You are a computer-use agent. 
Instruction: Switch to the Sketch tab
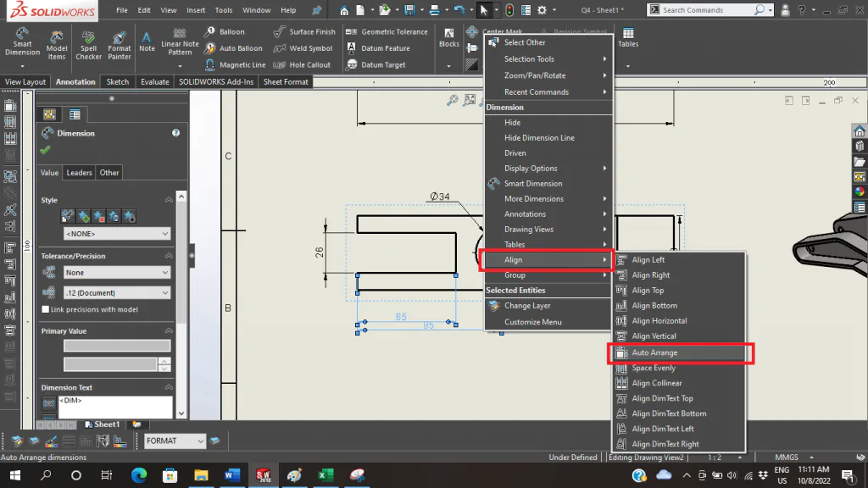tap(117, 81)
